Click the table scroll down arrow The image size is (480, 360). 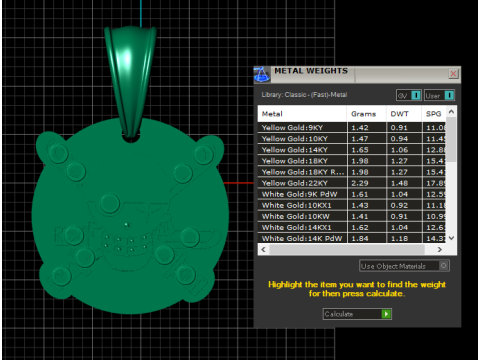click(x=451, y=238)
